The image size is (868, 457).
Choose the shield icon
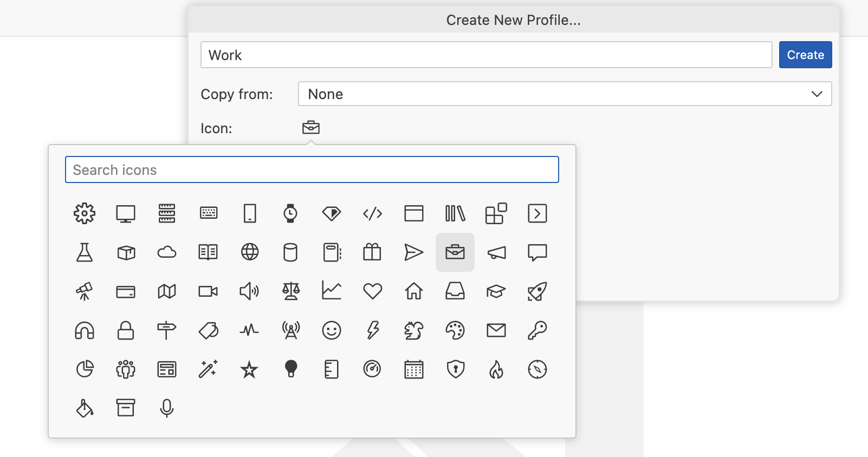coord(455,369)
